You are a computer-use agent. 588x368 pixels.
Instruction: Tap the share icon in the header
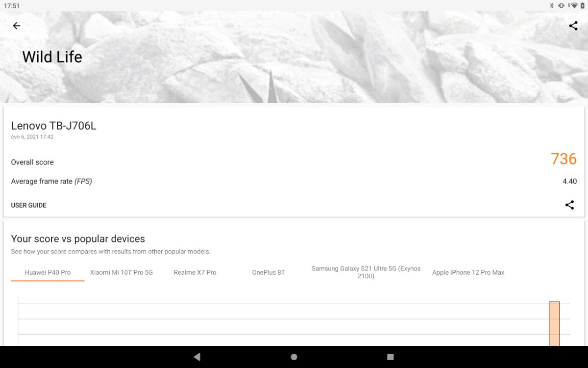(573, 26)
